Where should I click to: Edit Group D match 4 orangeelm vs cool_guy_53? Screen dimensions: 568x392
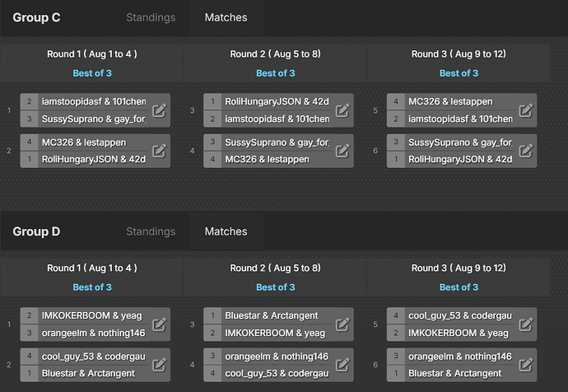tap(342, 365)
